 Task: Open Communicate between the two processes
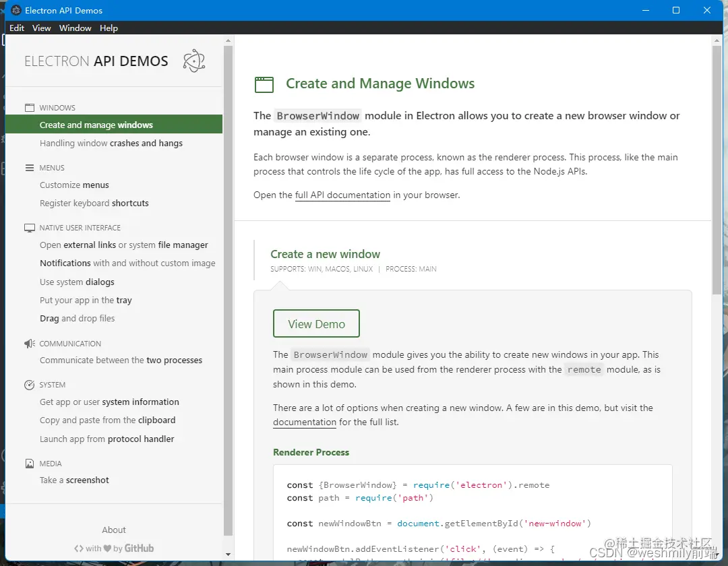pos(121,360)
